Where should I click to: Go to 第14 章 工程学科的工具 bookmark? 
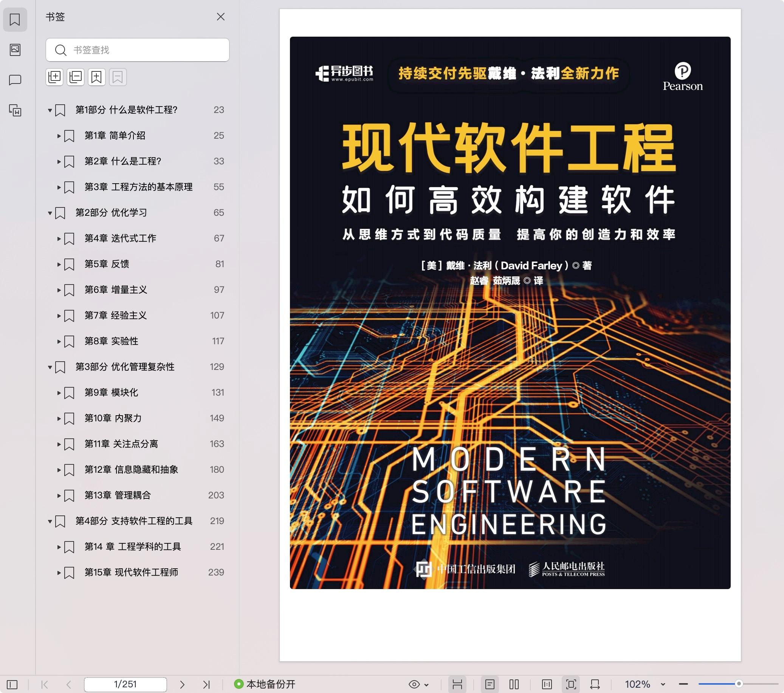132,546
